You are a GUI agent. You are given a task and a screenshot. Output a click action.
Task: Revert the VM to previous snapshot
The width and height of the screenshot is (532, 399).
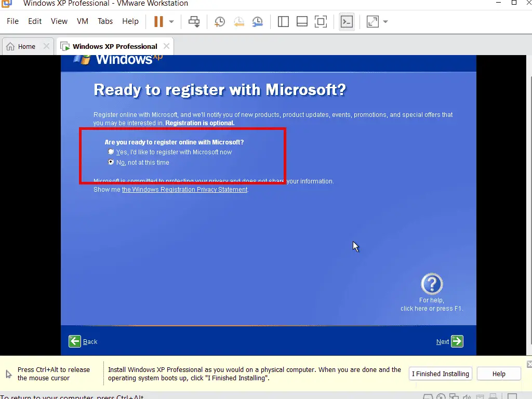(239, 22)
